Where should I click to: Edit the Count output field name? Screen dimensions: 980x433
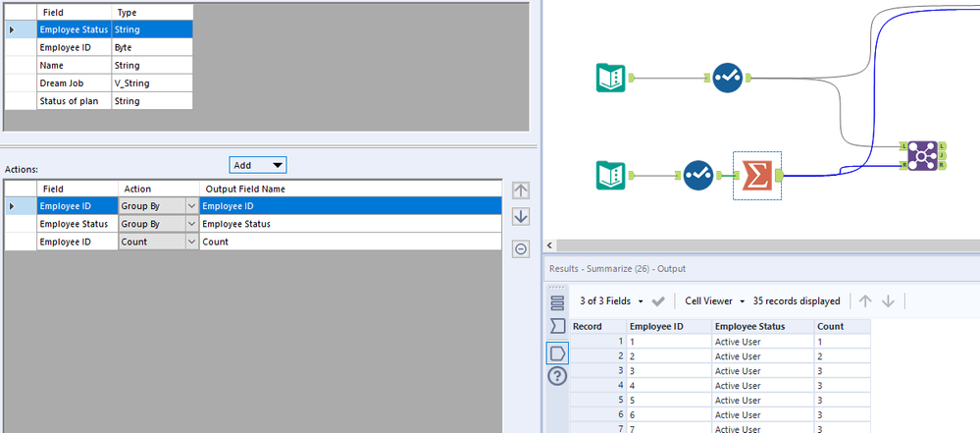coord(350,242)
